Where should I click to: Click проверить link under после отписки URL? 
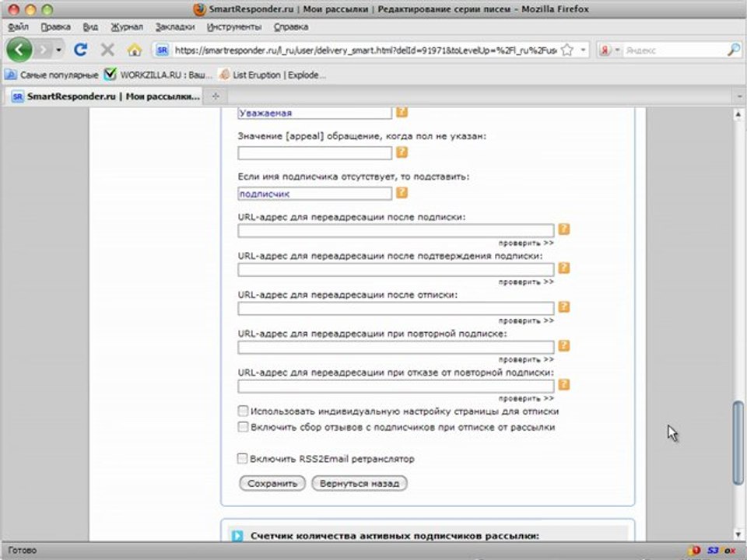click(526, 321)
